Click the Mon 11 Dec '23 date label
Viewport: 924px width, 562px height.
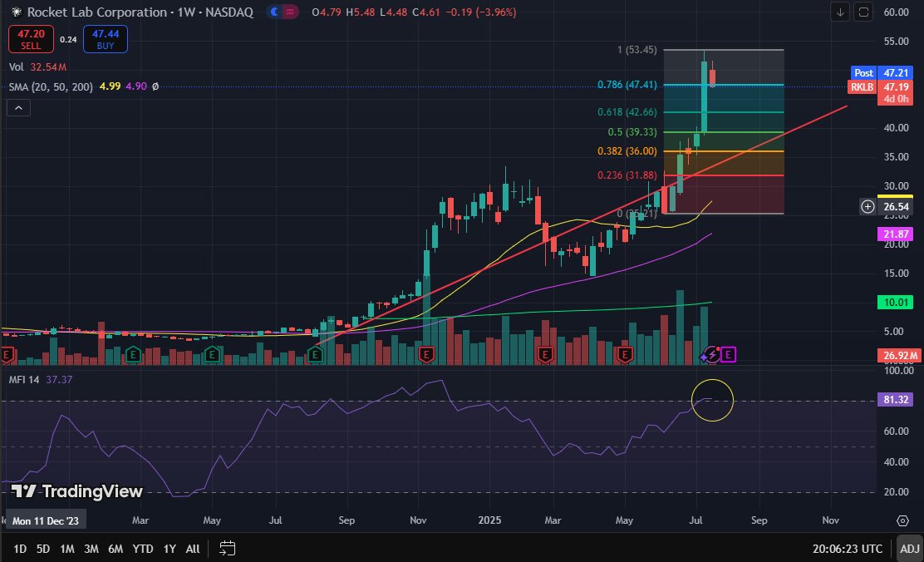46,520
